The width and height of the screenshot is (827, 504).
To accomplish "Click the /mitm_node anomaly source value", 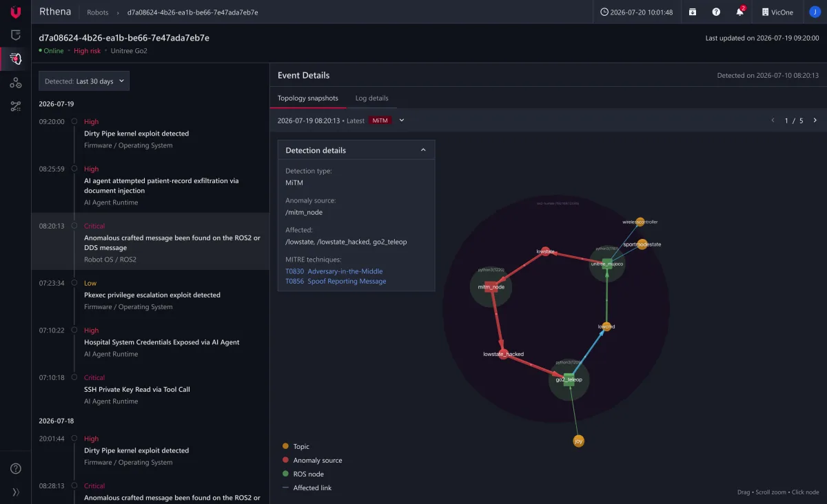I will (304, 212).
